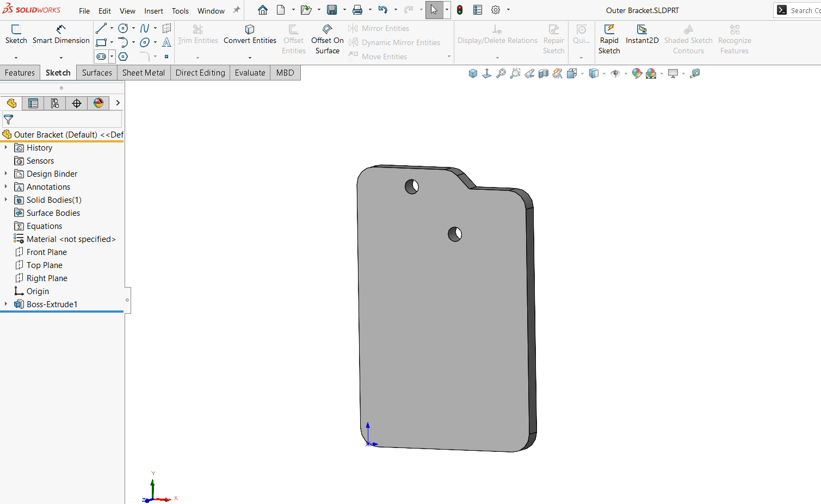Open the Options gear dropdown arrow

(x=509, y=10)
